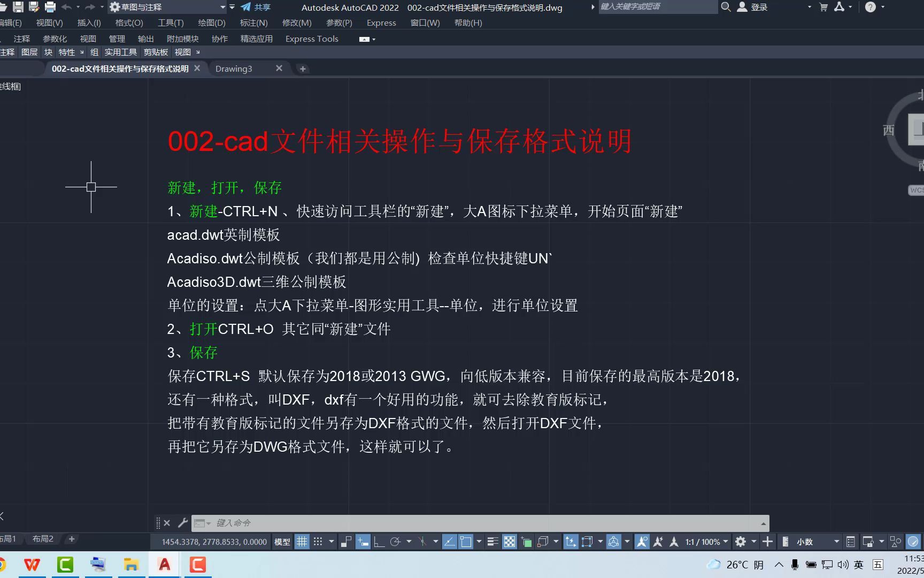Click the command line customize wrench icon
The width and height of the screenshot is (924, 578).
point(182,523)
